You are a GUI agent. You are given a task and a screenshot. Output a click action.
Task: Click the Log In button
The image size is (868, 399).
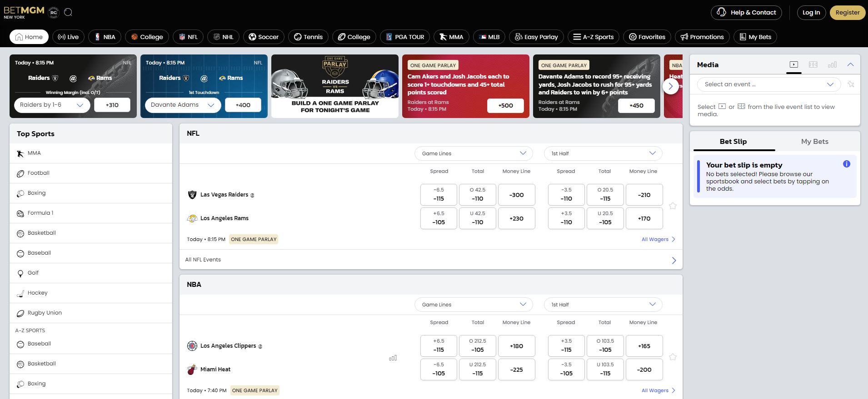[811, 13]
